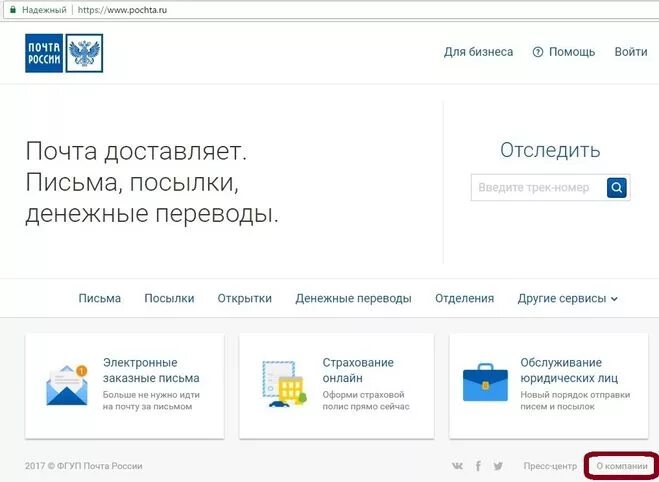Viewport: 659px width, 482px height.
Task: Open the Отделения section
Action: 464,298
